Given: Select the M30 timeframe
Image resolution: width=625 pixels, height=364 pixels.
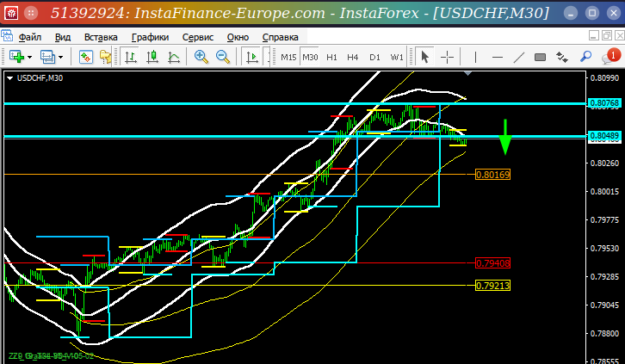Looking at the screenshot, I should click(310, 58).
